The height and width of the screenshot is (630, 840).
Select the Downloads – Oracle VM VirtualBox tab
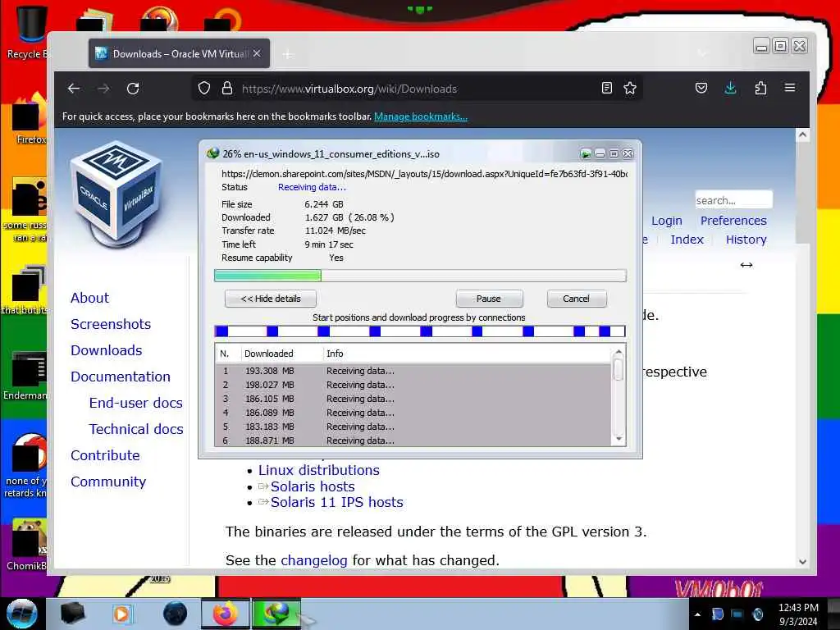coord(179,53)
